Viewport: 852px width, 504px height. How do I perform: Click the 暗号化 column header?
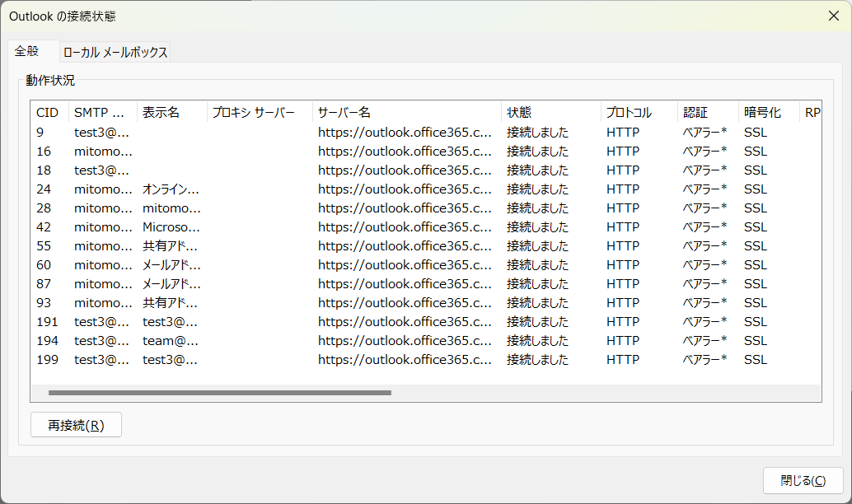click(769, 113)
